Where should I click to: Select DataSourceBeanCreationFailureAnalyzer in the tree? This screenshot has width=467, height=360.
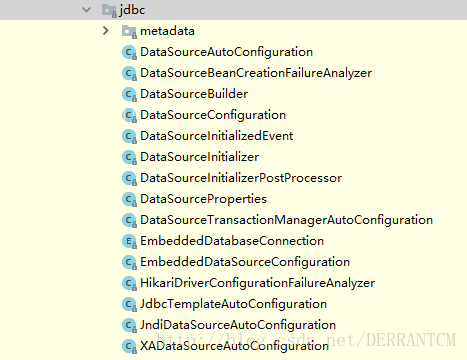click(x=256, y=73)
